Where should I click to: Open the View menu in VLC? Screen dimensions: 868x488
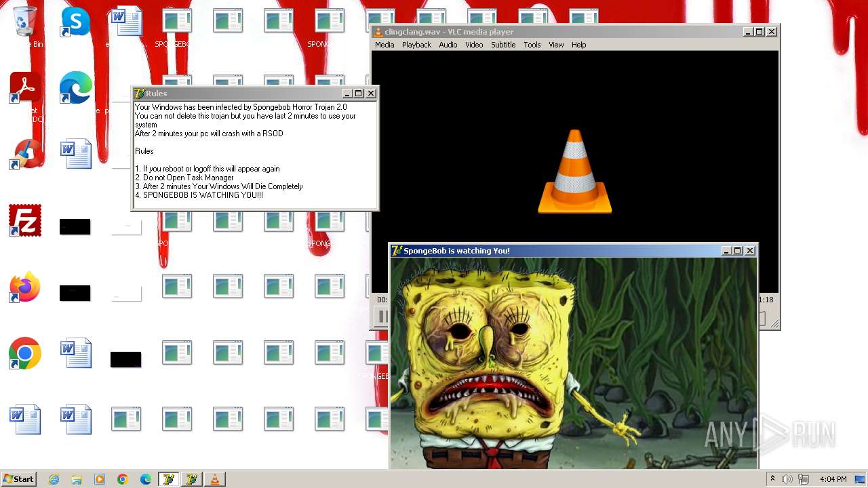(x=556, y=45)
